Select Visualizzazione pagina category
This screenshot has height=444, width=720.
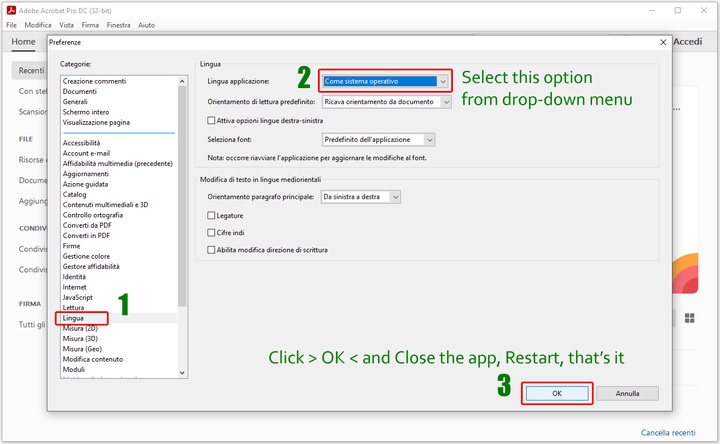[96, 122]
